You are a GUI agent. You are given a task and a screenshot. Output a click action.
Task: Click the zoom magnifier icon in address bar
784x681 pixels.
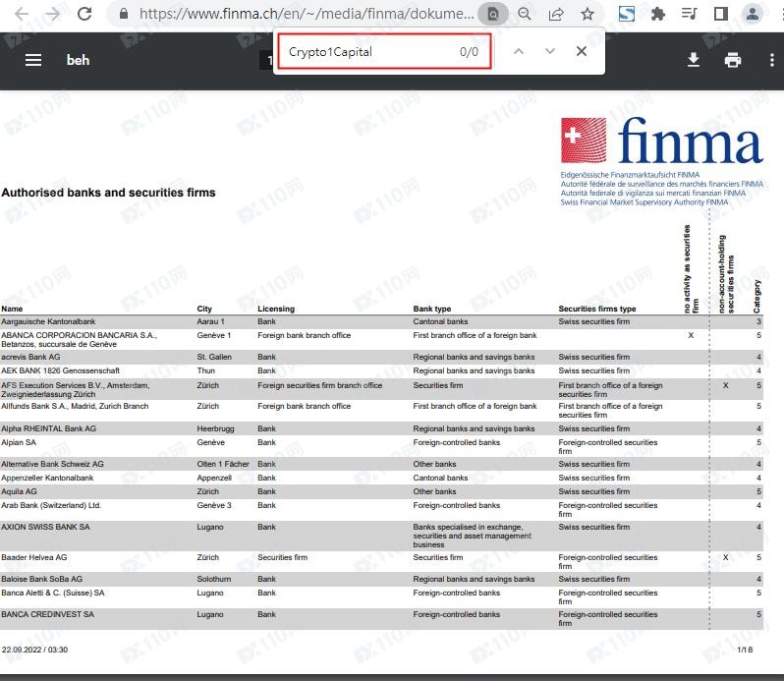[524, 15]
